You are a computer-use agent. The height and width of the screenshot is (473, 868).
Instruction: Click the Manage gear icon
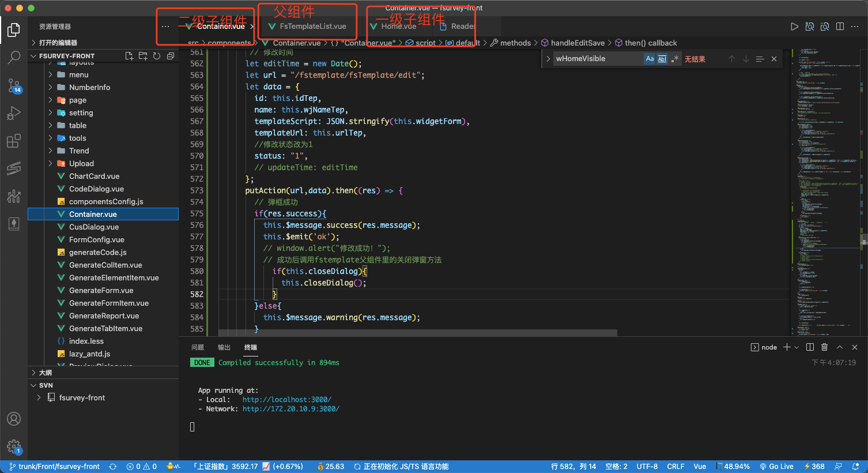(x=14, y=446)
